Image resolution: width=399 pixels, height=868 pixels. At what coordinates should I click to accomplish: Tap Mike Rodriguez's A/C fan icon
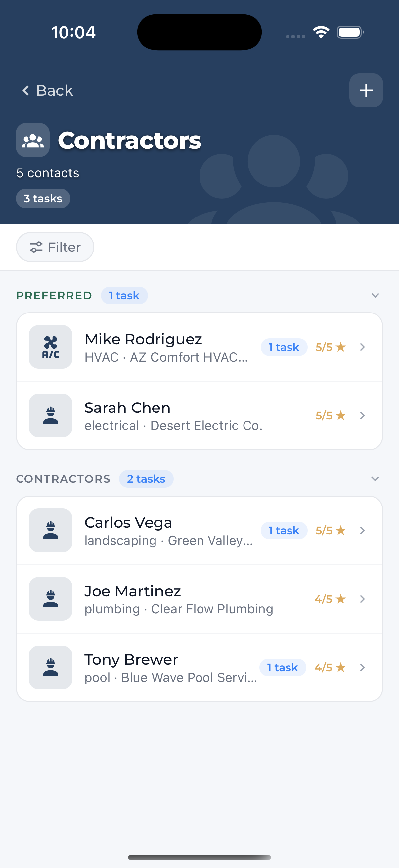(51, 347)
